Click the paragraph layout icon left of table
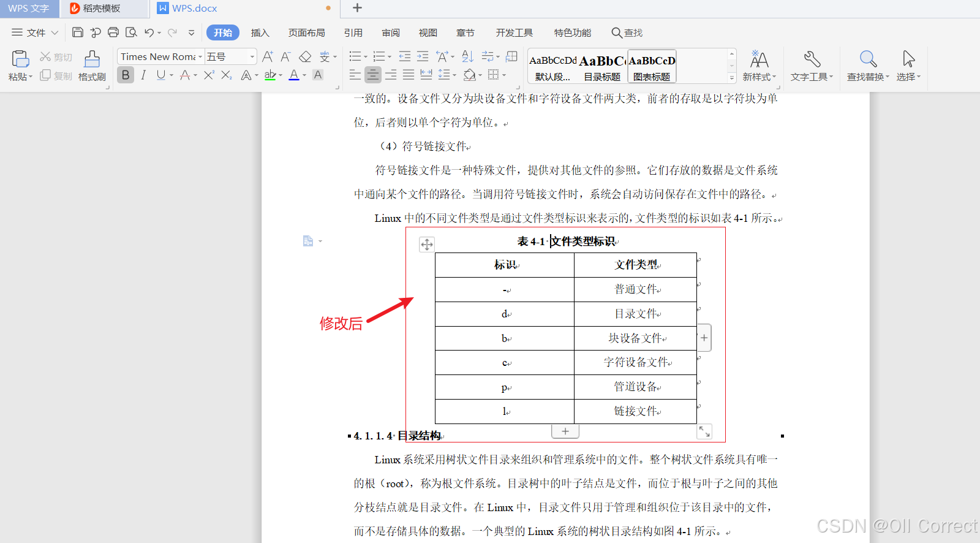This screenshot has width=980, height=543. pyautogui.click(x=308, y=241)
